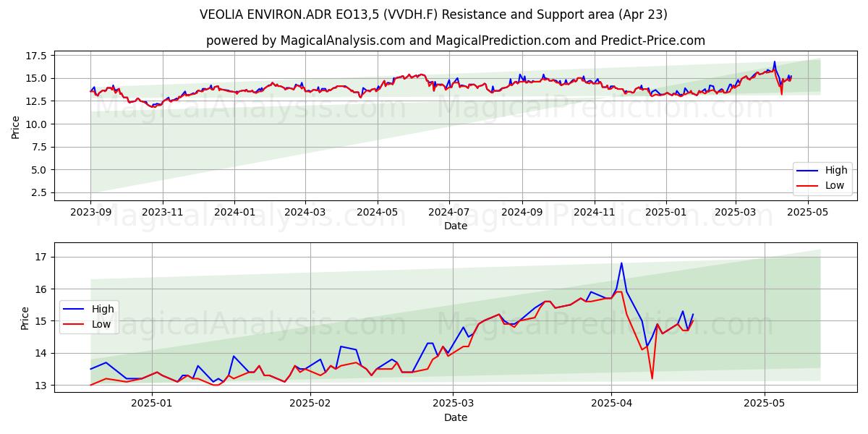Click 'Low' in the top chart legend
Viewport: 868px width, 434px height.
click(835, 185)
